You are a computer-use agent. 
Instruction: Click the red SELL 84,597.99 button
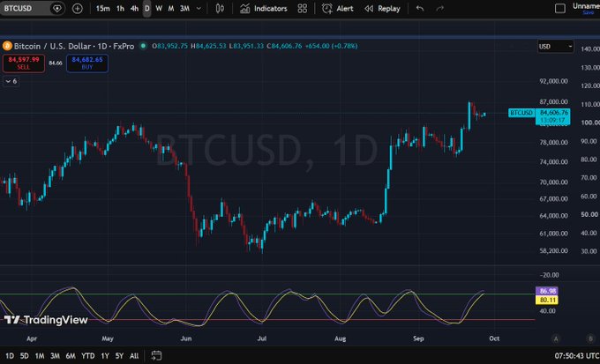click(x=23, y=63)
